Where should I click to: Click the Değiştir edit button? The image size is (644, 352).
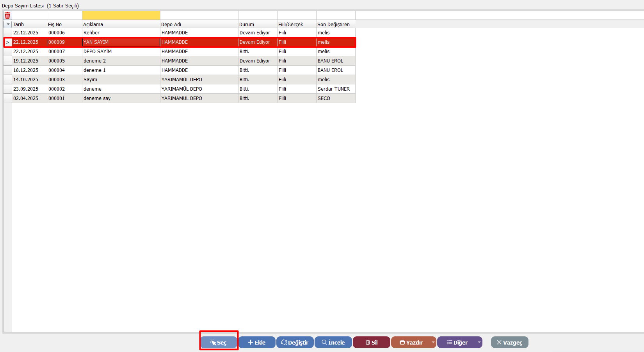(x=295, y=342)
